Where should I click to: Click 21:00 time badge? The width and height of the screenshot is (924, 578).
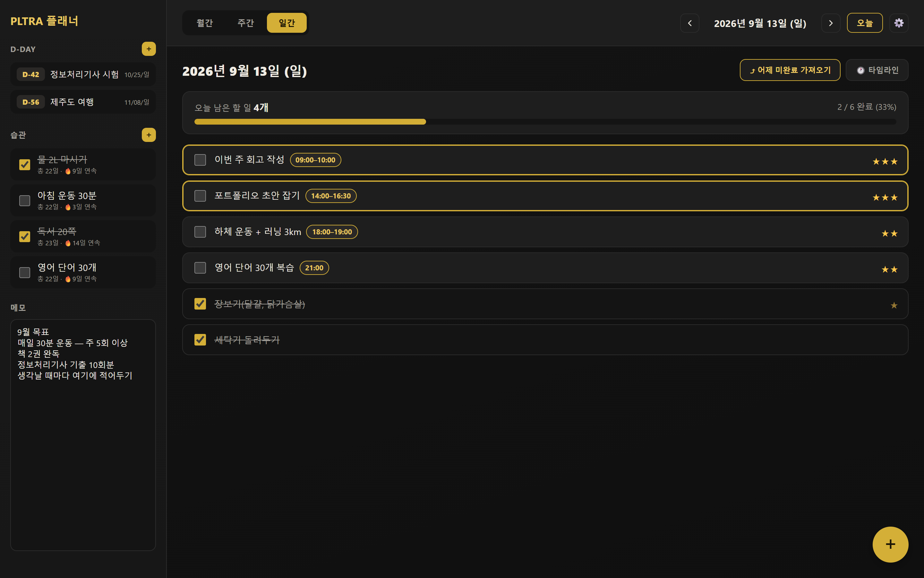[x=314, y=267]
